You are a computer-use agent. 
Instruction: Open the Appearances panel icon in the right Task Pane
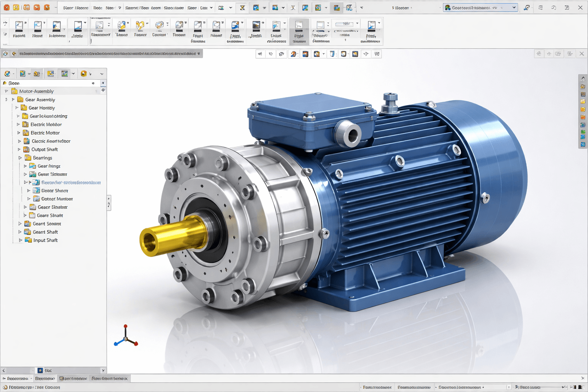(583, 117)
